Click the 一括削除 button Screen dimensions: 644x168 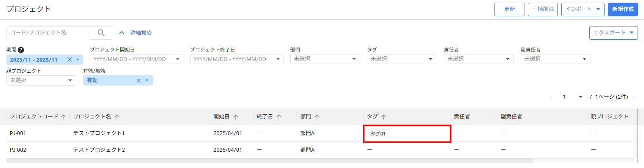click(x=543, y=9)
